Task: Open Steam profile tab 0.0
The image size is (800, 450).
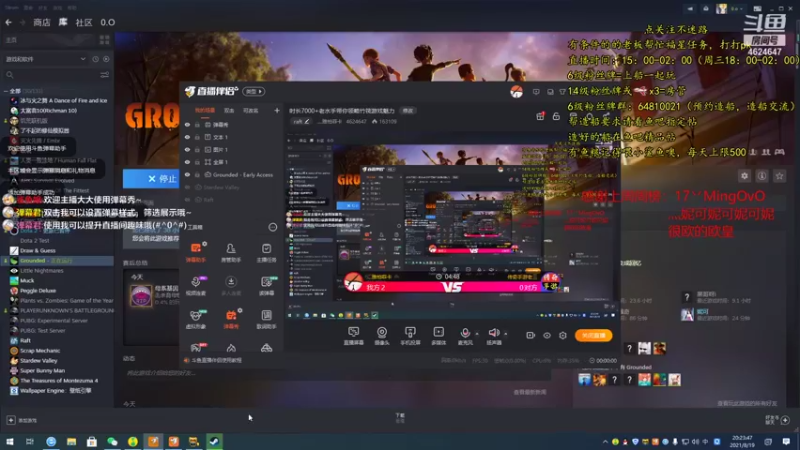Action: click(108, 22)
